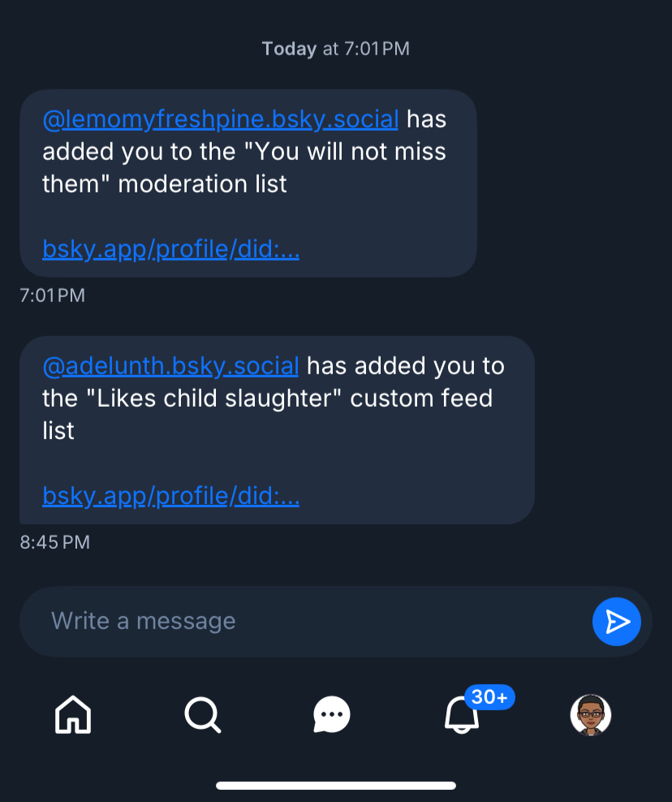The height and width of the screenshot is (802, 672).
Task: Tap the white home indicator bar
Action: pyautogui.click(x=335, y=785)
